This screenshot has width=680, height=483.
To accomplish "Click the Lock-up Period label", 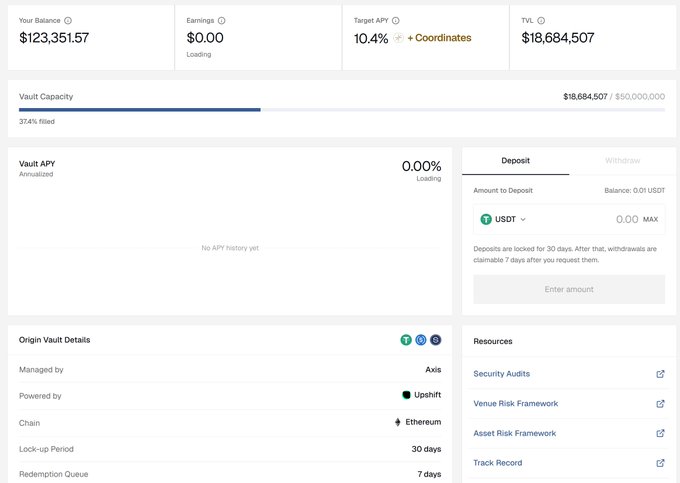I will tap(46, 449).
